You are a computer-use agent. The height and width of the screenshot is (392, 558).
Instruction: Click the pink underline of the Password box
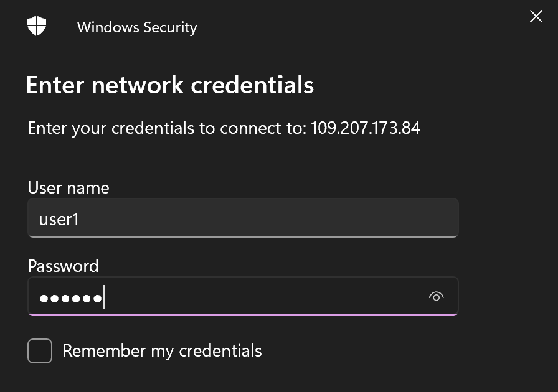click(243, 315)
